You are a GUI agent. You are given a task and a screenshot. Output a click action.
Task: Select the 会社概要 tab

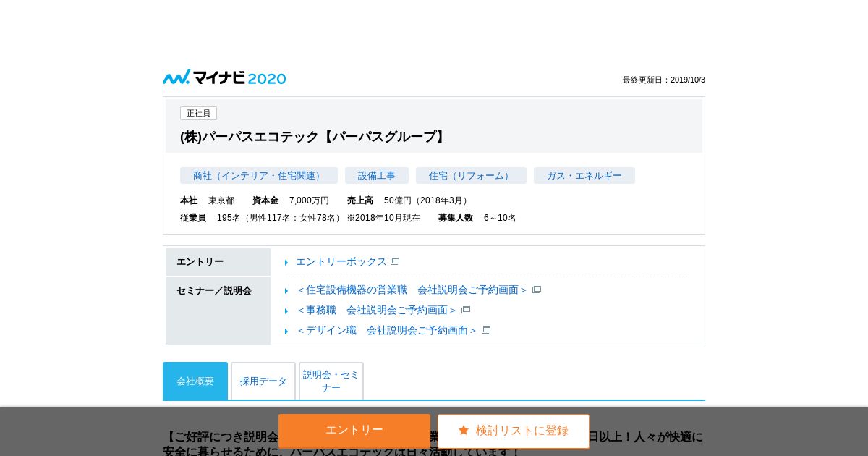coord(195,381)
